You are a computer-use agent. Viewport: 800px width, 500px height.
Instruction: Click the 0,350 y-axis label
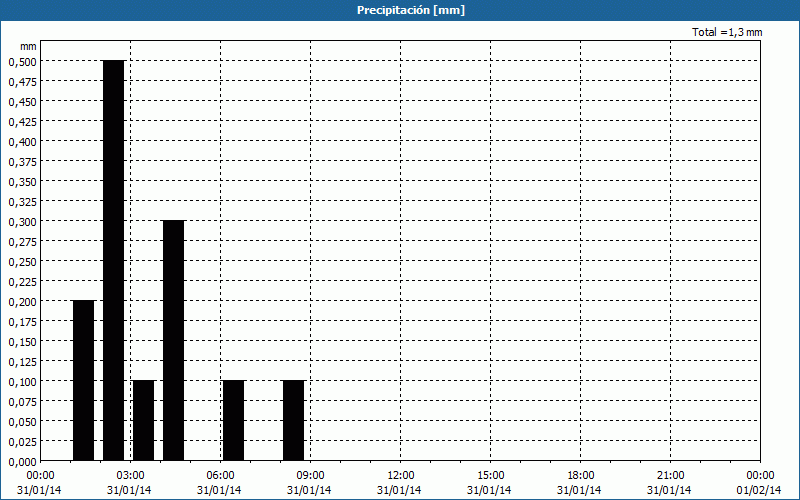(22, 182)
